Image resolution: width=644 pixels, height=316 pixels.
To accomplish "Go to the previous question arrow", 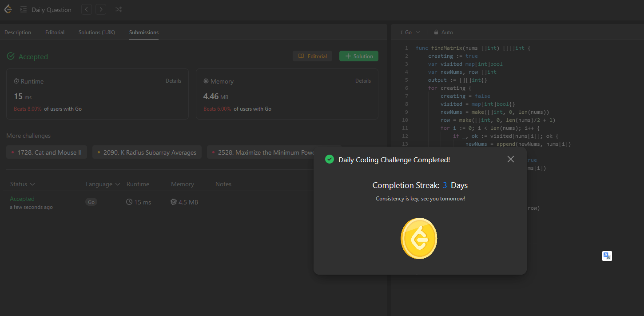I will point(87,9).
